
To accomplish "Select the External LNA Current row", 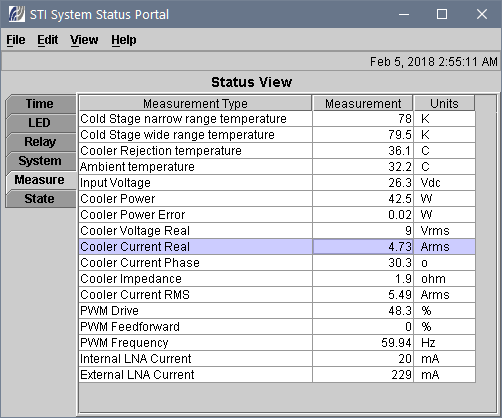I will [x=277, y=375].
